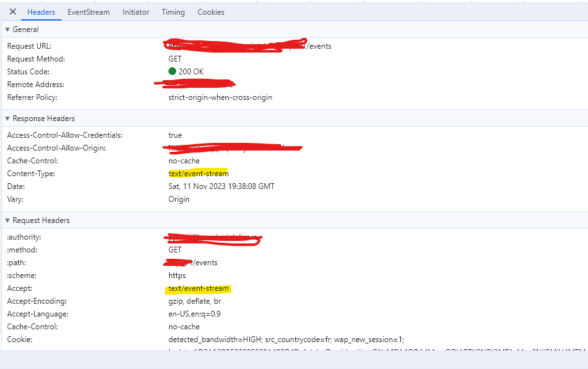Click the green status indicator dot
Viewport: 588px width, 369px height.
171,71
